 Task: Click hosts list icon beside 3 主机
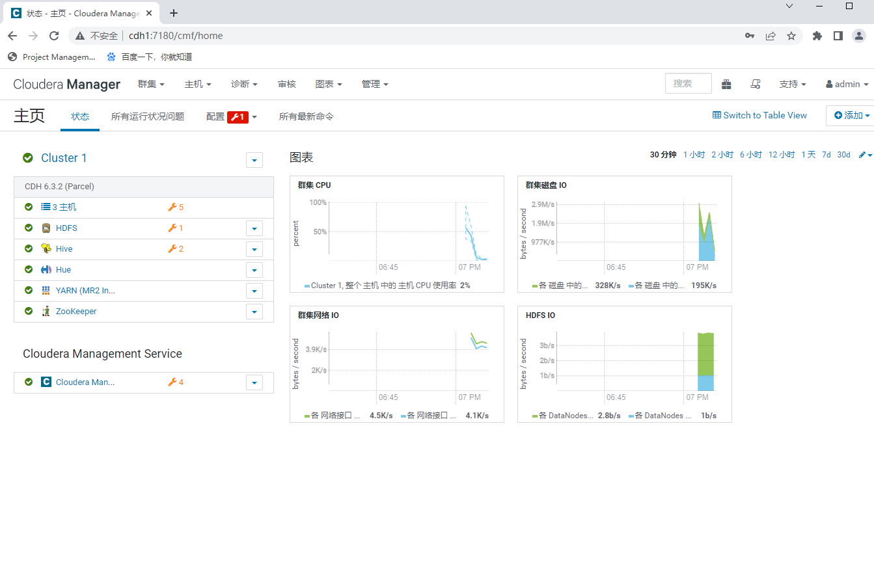46,207
